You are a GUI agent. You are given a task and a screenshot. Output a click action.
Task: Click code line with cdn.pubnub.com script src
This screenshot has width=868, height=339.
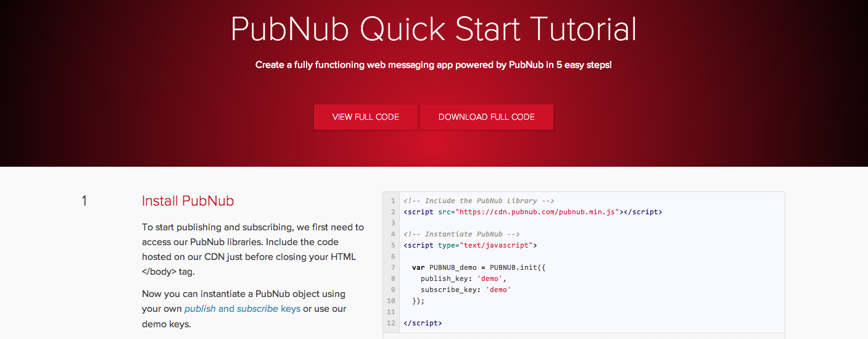coord(532,212)
